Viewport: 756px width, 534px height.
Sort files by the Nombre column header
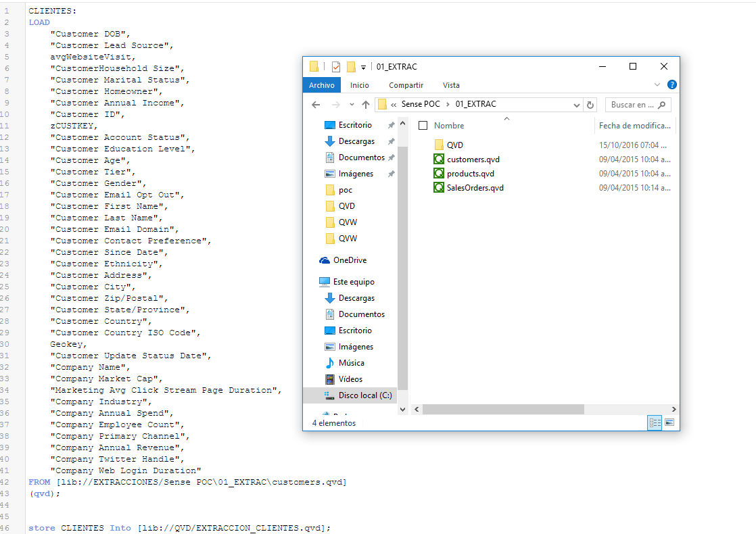pos(449,126)
